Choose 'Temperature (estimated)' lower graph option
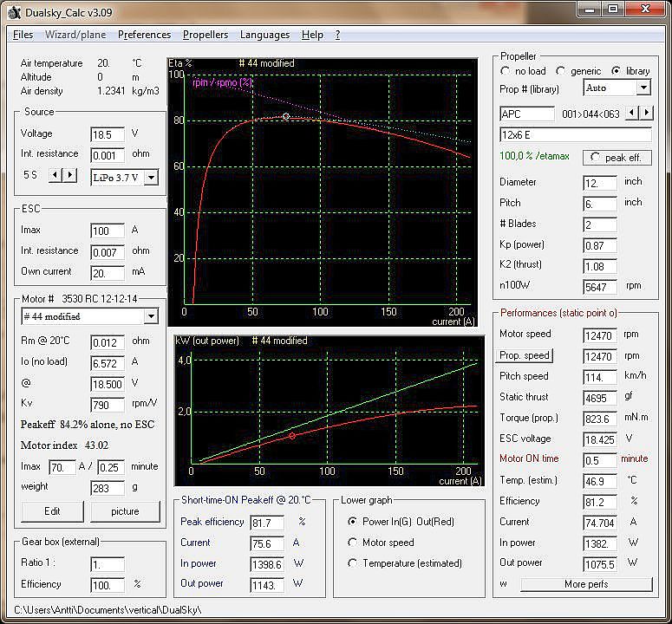 pyautogui.click(x=352, y=563)
